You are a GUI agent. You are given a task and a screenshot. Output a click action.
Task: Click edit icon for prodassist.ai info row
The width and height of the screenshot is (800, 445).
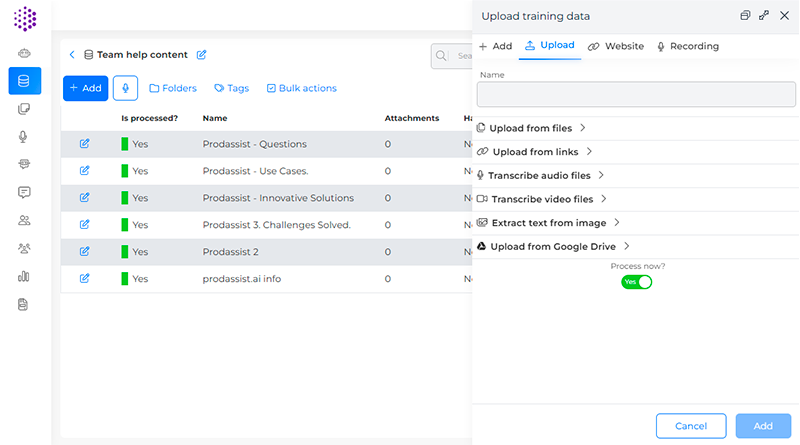[x=84, y=279]
